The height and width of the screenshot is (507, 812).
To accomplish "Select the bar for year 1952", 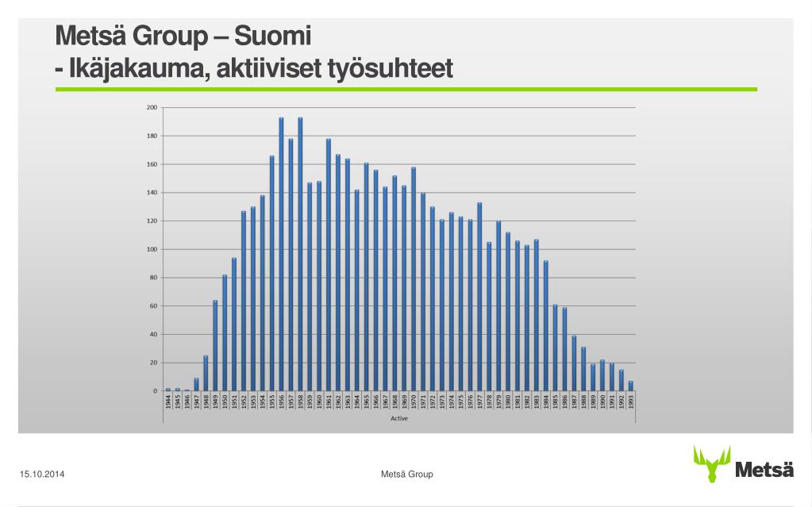I will point(244,301).
